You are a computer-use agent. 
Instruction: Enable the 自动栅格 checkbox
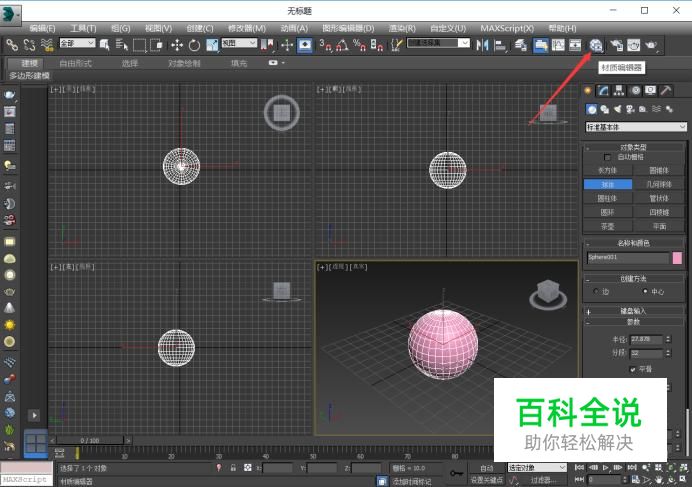(x=608, y=157)
